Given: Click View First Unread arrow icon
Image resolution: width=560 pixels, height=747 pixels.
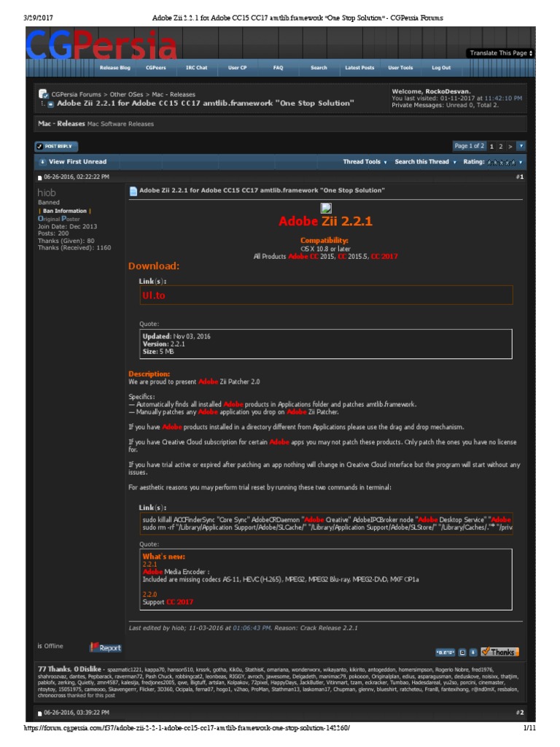Looking at the screenshot, I should [42, 162].
